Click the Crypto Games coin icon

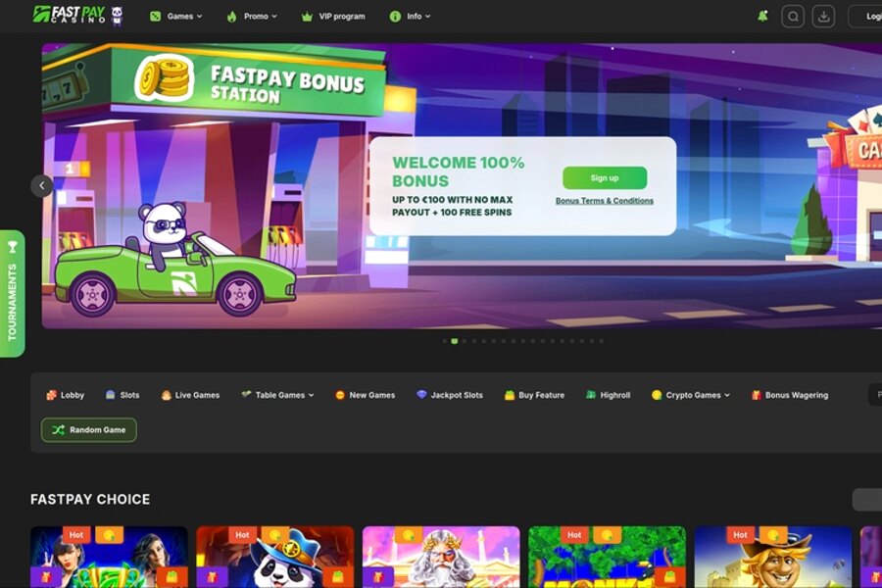[657, 395]
